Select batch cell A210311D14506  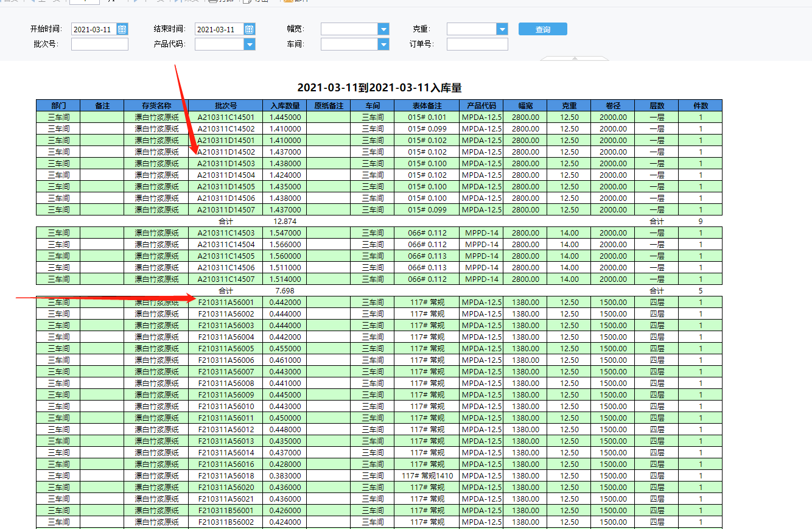(x=226, y=198)
